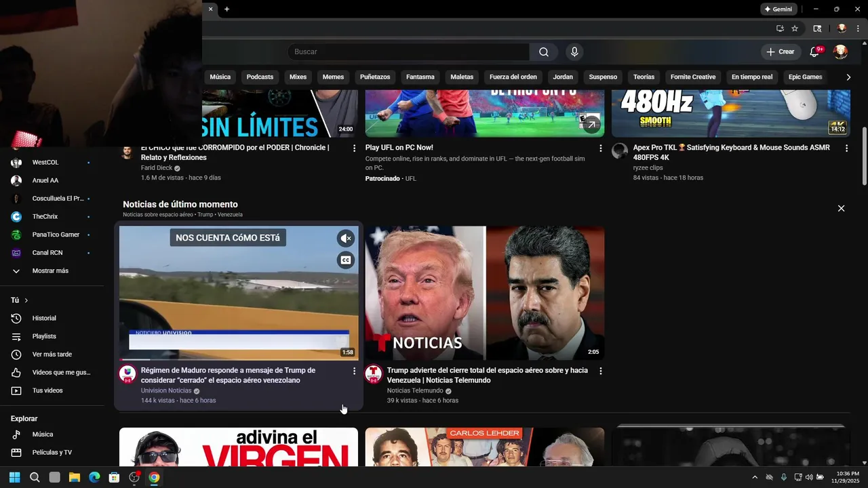Select the Puñetazos filter chip

click(375, 77)
